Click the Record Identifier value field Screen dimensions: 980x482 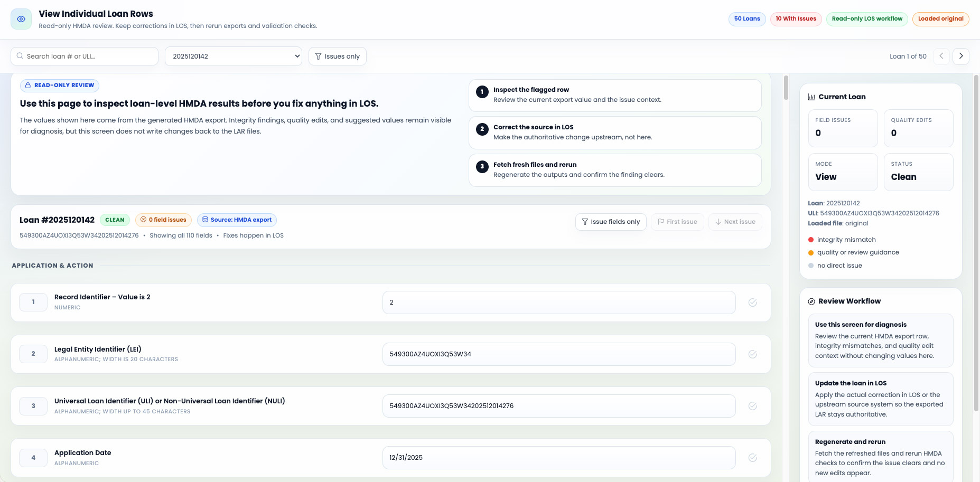tap(559, 303)
